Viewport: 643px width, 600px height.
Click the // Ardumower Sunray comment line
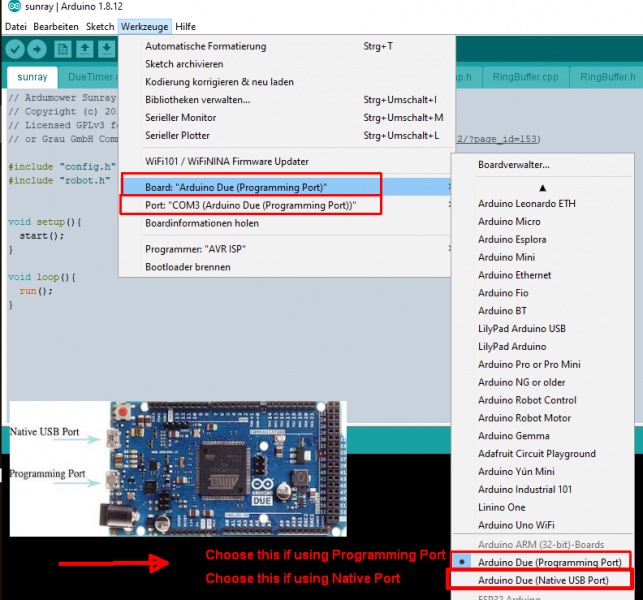point(62,98)
